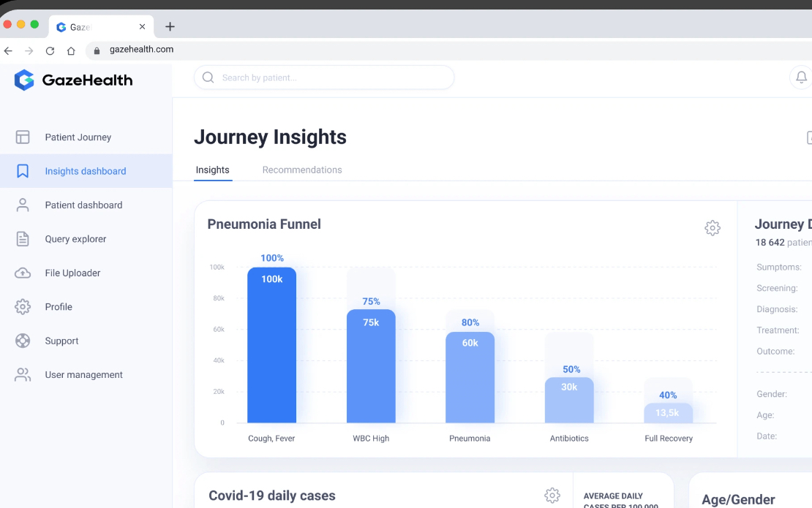Click the Pneumonia 60k bar
Viewport: 812px width, 508px height.
tap(470, 377)
